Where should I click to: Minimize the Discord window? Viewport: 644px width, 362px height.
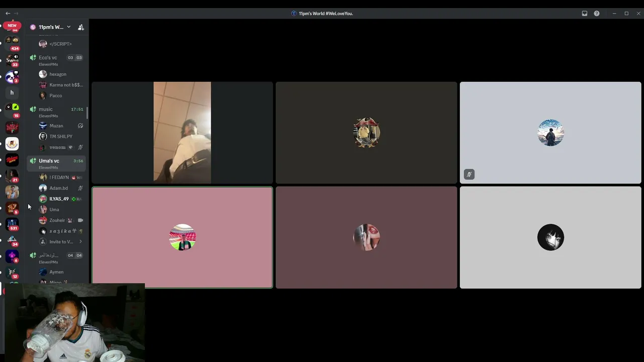tap(614, 14)
